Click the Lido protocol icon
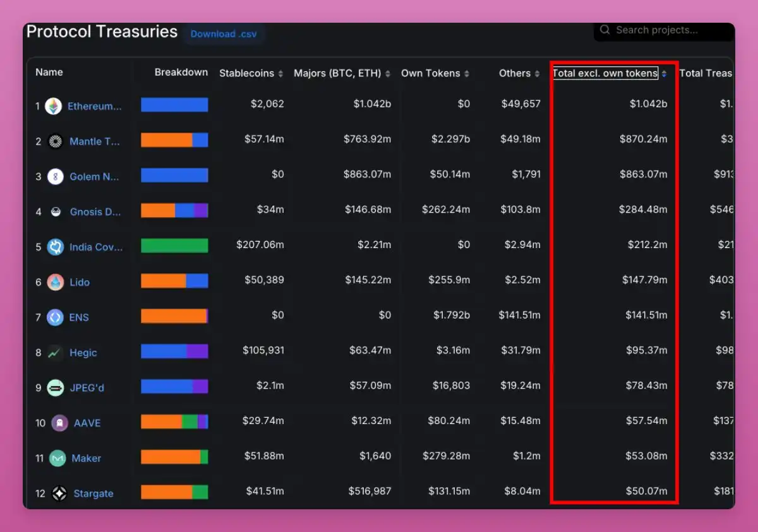758x532 pixels. click(x=54, y=282)
